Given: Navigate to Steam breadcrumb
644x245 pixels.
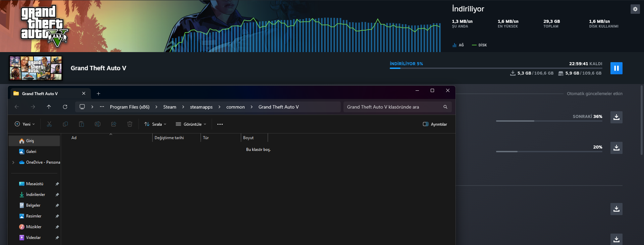Looking at the screenshot, I should (x=170, y=107).
